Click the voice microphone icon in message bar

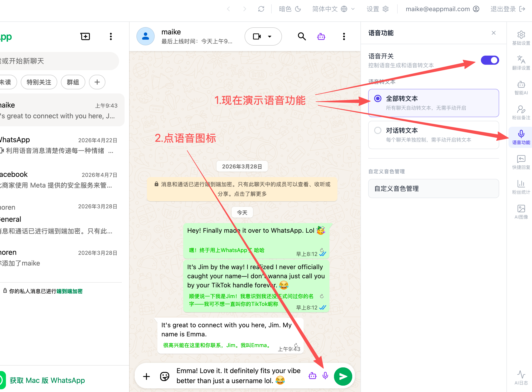pyautogui.click(x=325, y=375)
